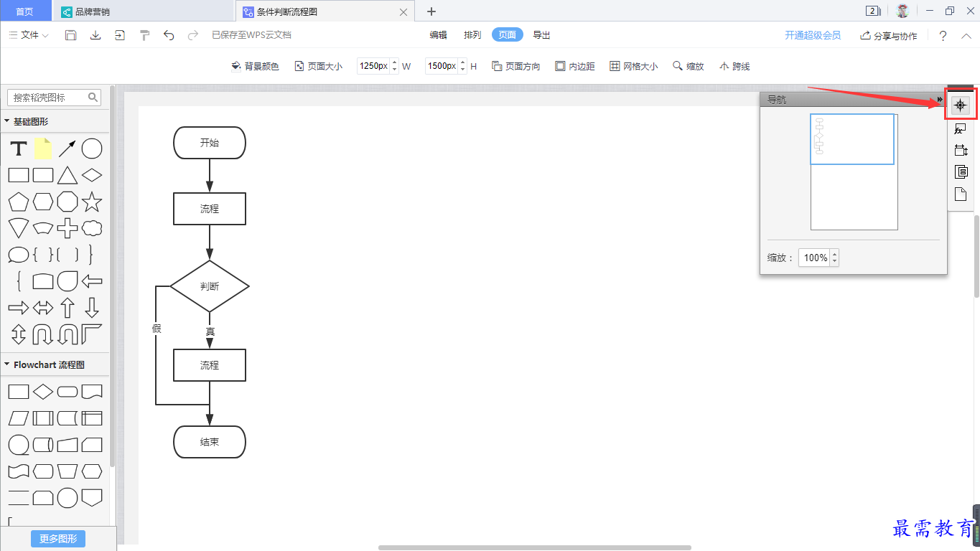
Task: Select the U-turn arrow shape
Action: click(43, 334)
